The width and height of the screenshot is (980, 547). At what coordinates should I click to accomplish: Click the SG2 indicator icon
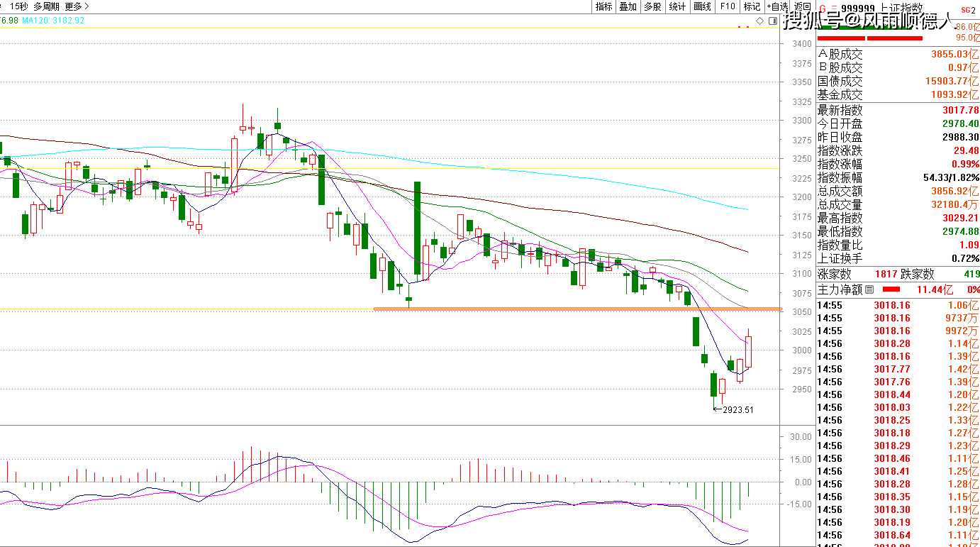(967, 9)
